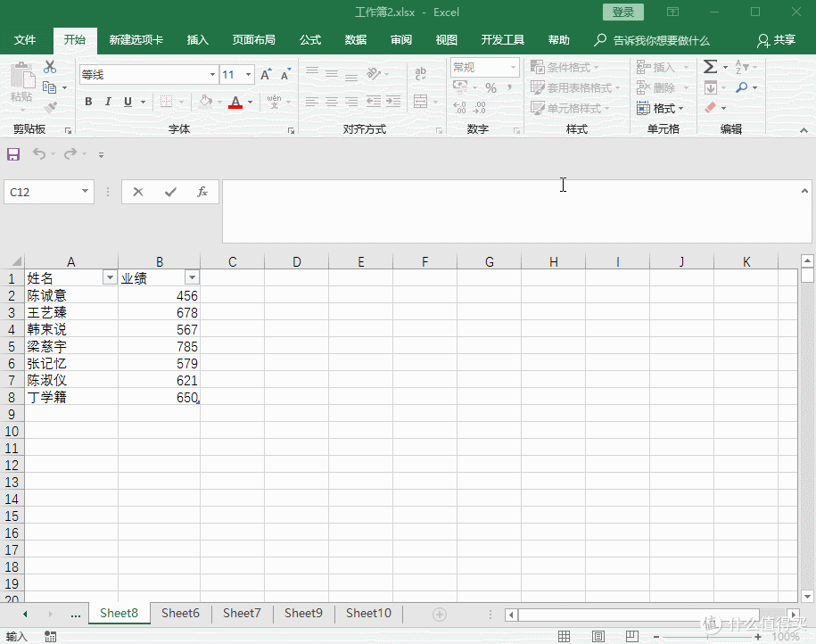The height and width of the screenshot is (644, 816).
Task: Click the Increase Font Size icon
Action: pos(266,75)
